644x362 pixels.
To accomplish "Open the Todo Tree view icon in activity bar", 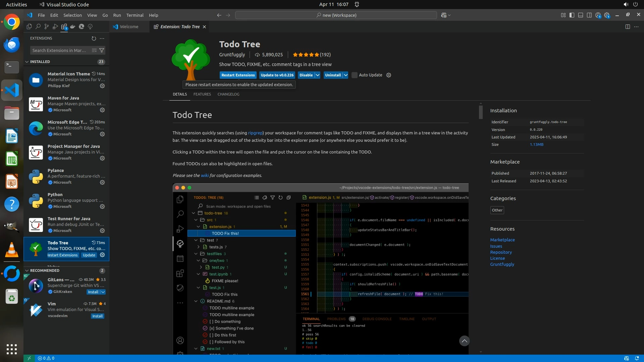I will click(90, 26).
